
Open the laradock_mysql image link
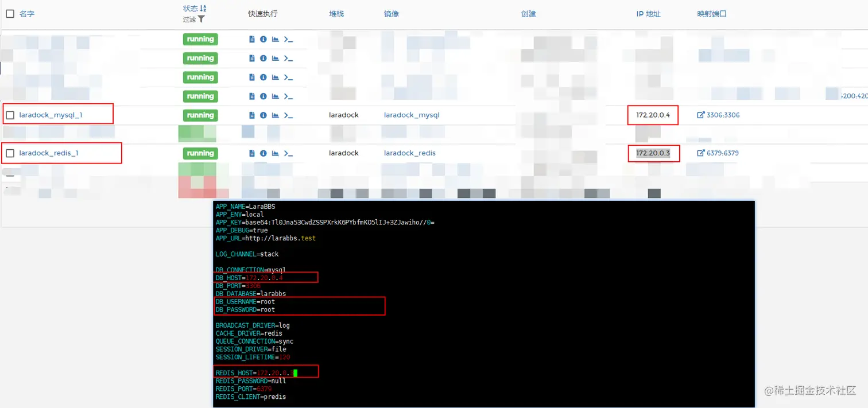pyautogui.click(x=412, y=115)
